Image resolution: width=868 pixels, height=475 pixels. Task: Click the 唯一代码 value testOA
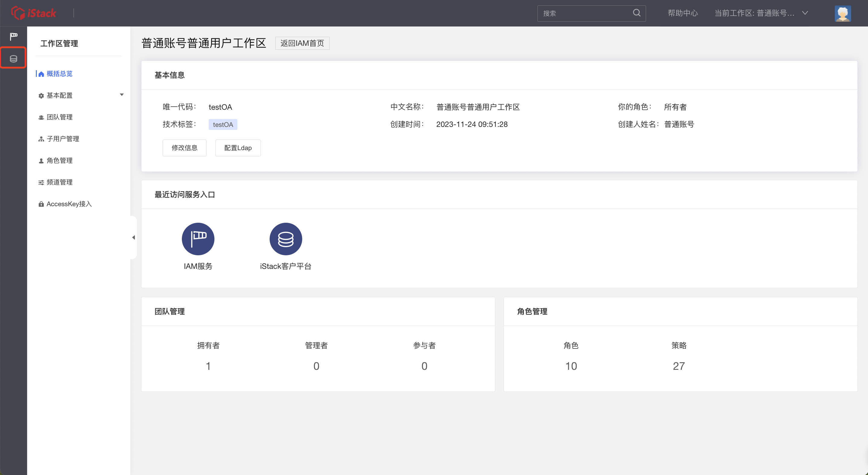pyautogui.click(x=220, y=107)
